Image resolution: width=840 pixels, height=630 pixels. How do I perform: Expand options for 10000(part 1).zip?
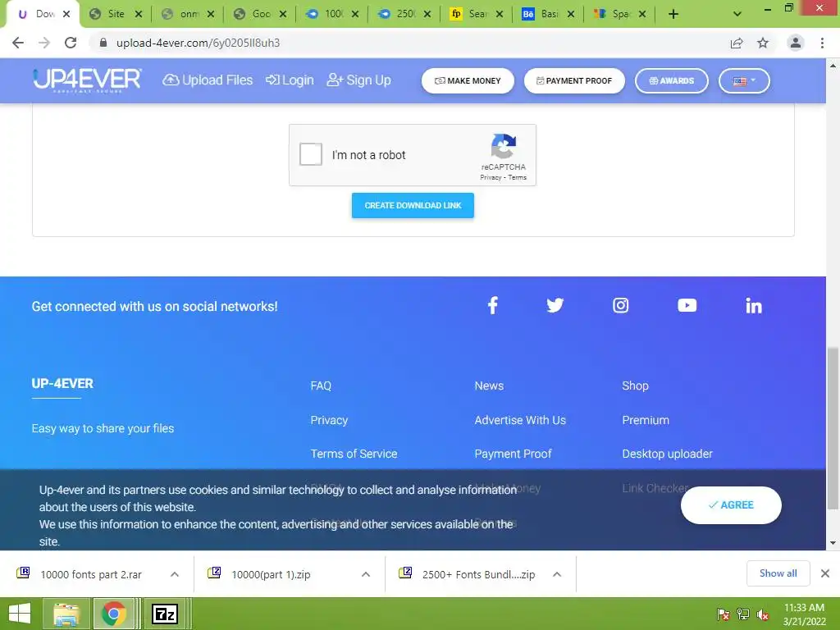point(366,574)
